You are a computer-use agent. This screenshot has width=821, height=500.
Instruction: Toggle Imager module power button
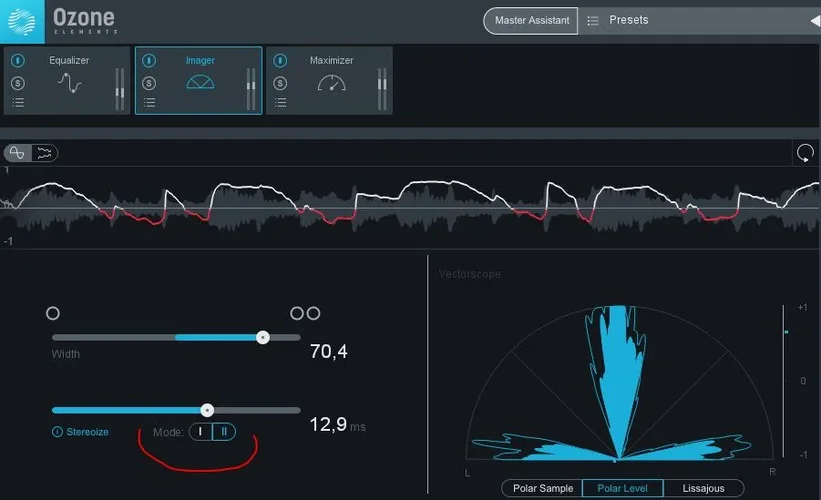click(x=149, y=61)
